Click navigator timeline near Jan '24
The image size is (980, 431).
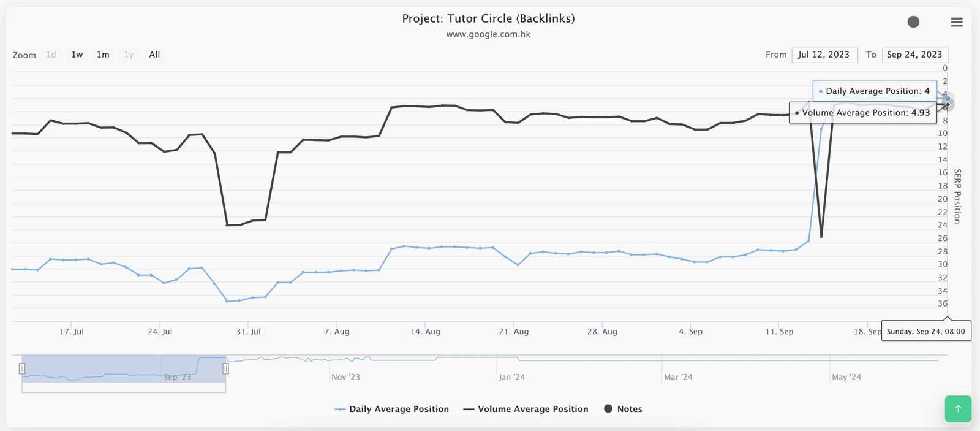point(511,368)
